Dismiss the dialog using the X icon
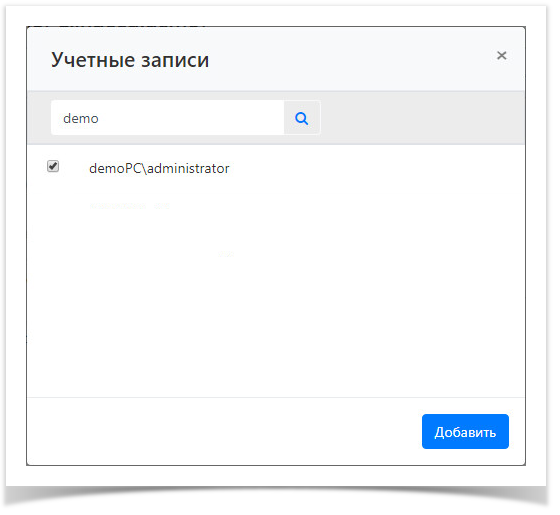 [502, 55]
